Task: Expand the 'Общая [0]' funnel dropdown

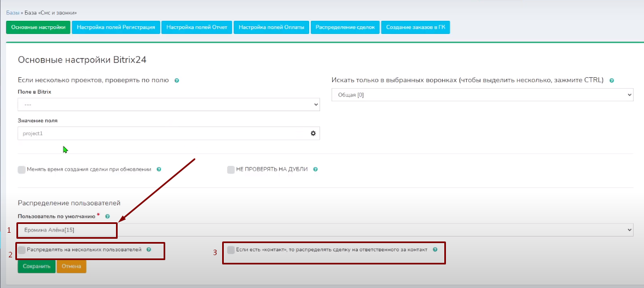Action: click(x=482, y=95)
